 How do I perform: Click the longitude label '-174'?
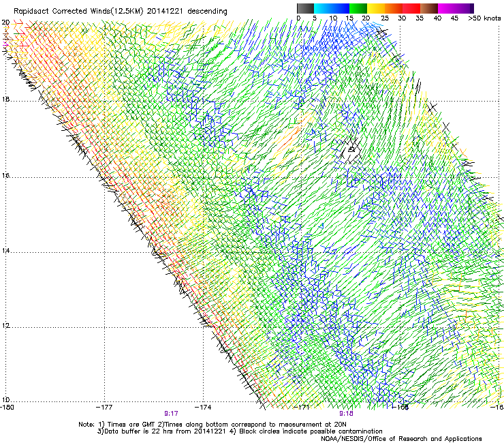[x=203, y=408]
